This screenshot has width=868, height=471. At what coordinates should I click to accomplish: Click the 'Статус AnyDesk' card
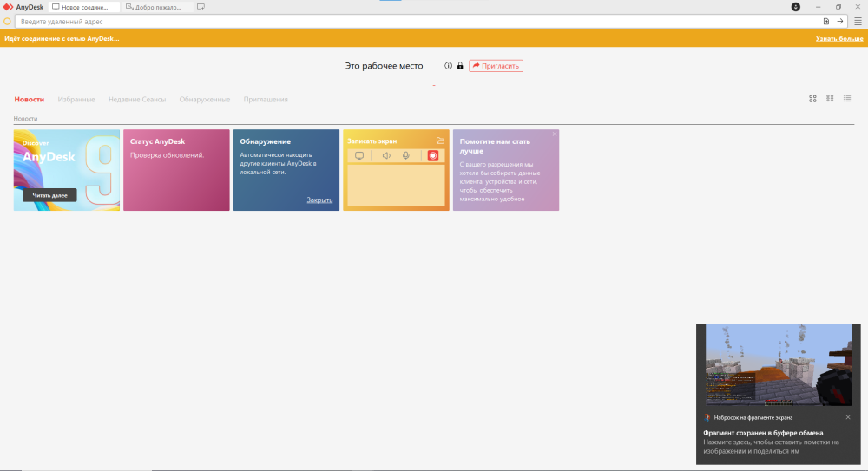tap(176, 170)
